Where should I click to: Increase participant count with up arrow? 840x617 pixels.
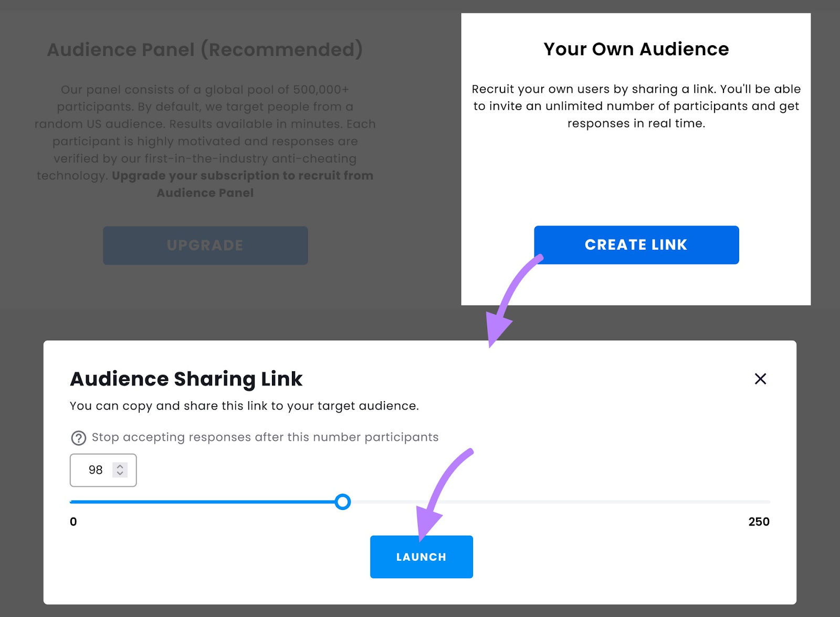coord(120,466)
